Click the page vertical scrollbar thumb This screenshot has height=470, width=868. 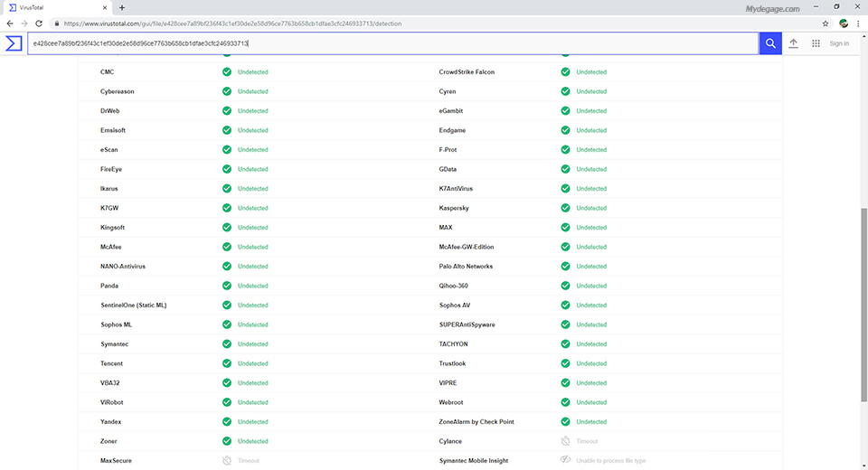(x=863, y=305)
